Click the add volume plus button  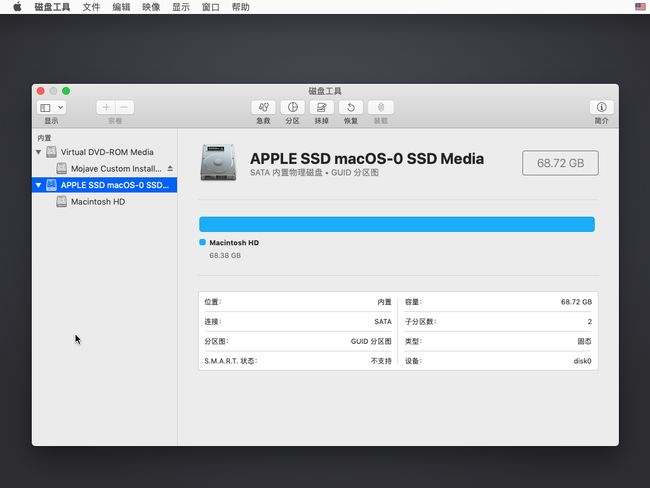pos(106,107)
